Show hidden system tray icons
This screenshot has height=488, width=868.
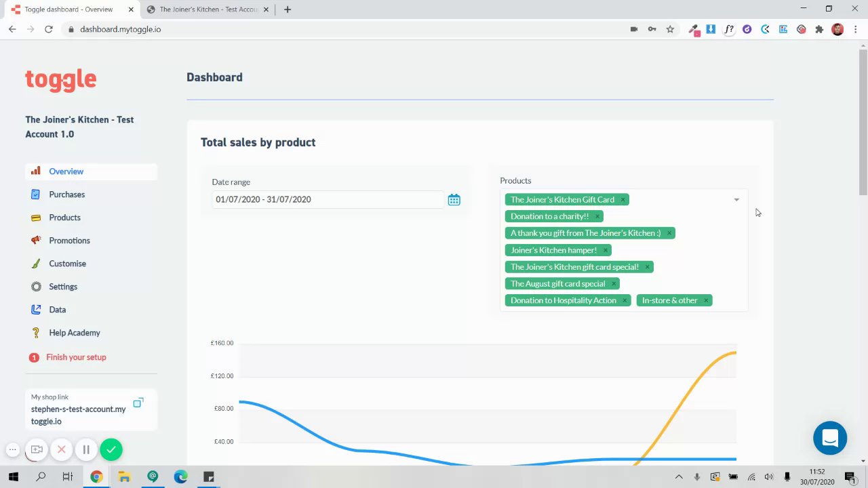[x=679, y=477]
